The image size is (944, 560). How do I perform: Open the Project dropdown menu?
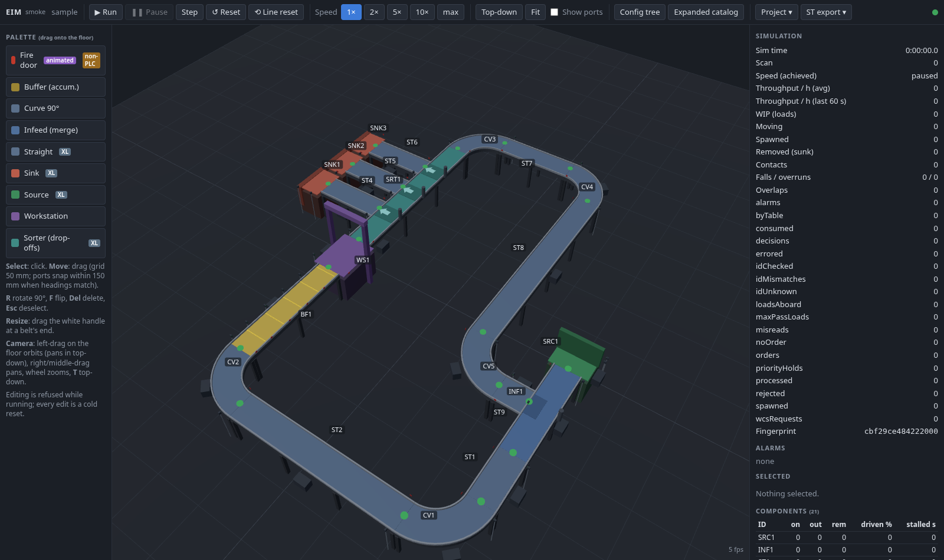pyautogui.click(x=776, y=12)
